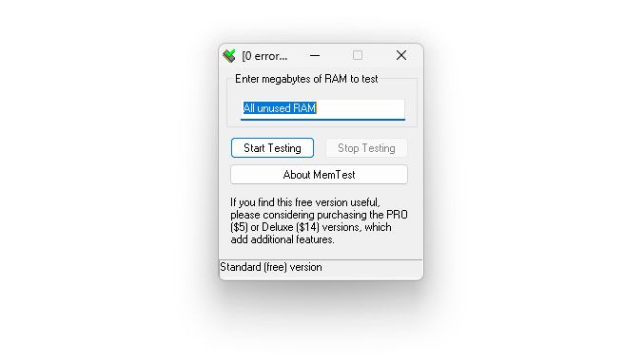Viewport: 644px width, 362px height.
Task: Click the highlighted 'All unused RAM' text
Action: 280,108
